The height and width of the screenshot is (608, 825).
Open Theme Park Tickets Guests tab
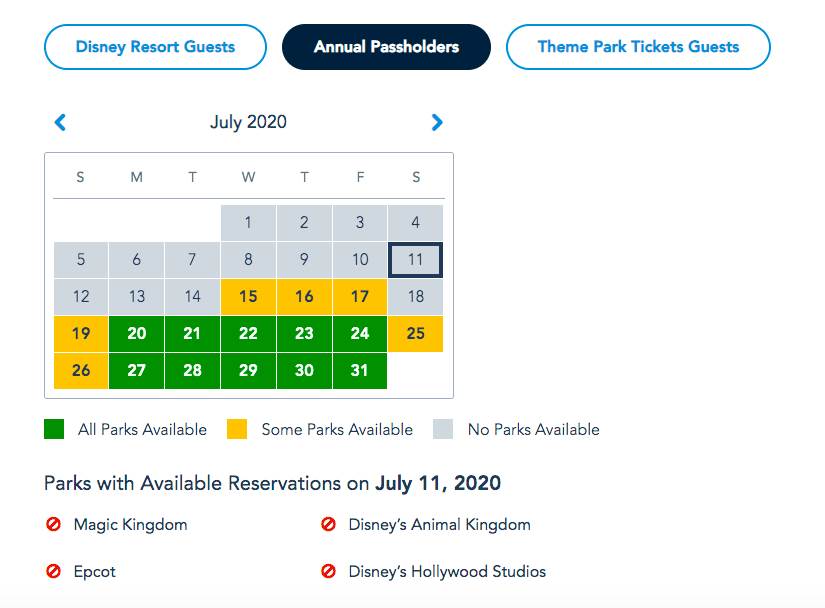638,47
